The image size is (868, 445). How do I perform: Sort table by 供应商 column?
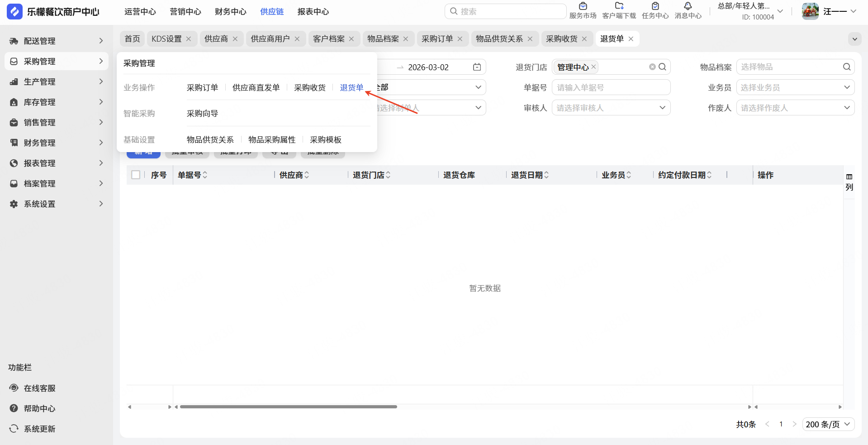(x=307, y=175)
